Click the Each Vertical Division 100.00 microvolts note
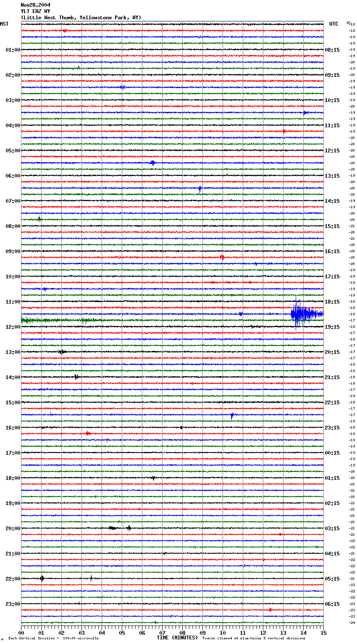 53,639
